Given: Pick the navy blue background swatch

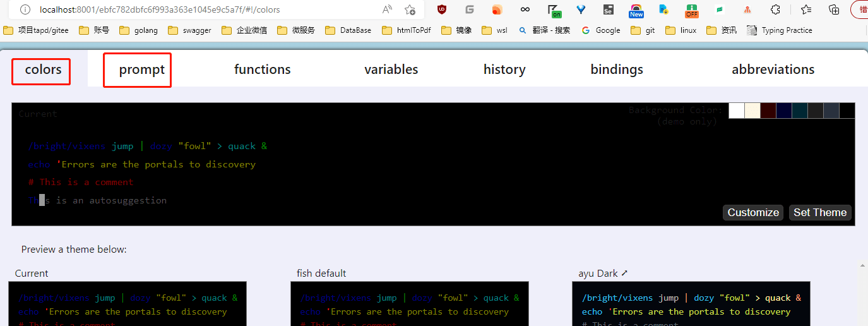Looking at the screenshot, I should click(x=784, y=111).
